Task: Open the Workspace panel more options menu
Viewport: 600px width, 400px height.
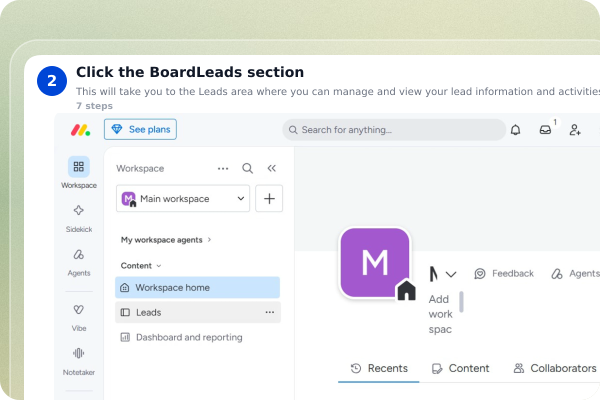Action: pyautogui.click(x=223, y=168)
